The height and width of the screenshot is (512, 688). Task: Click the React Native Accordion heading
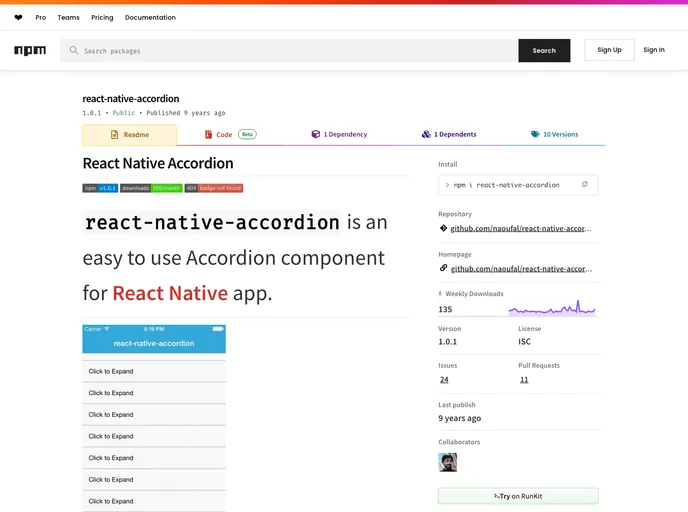pyautogui.click(x=158, y=163)
